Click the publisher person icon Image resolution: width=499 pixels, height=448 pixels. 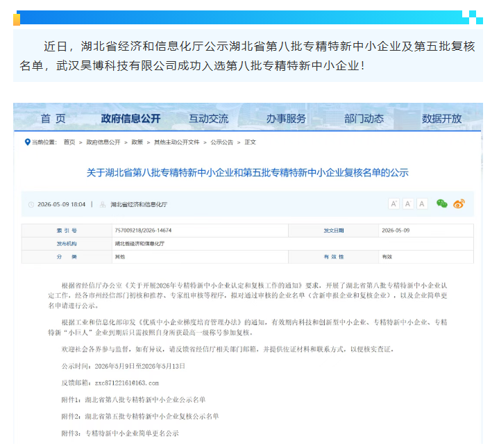coord(103,205)
